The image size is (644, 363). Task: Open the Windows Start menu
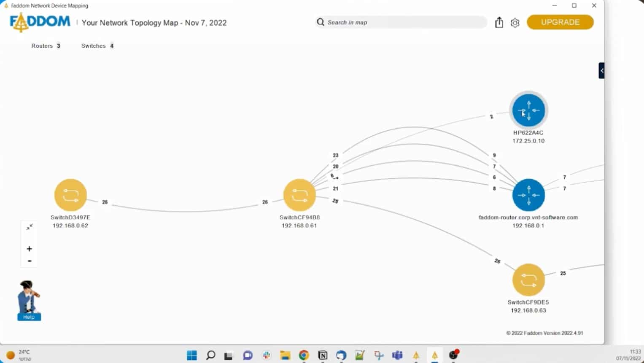(x=192, y=355)
